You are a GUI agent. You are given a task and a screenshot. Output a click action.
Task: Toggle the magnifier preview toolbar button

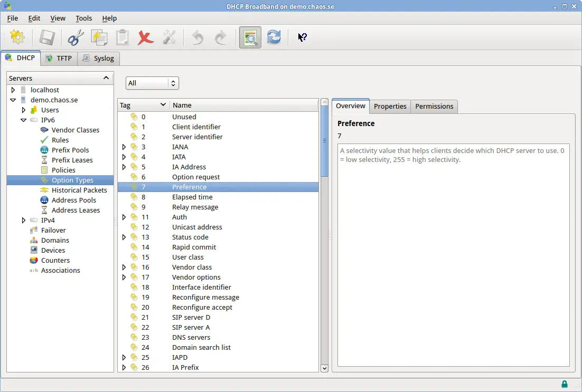pyautogui.click(x=250, y=38)
